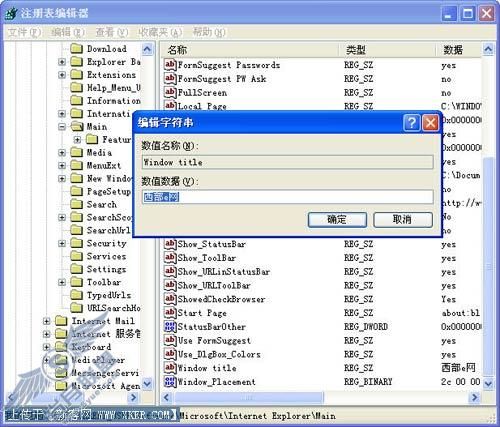This screenshot has width=500, height=427.
Task: Collapse the Main tree node
Action: coord(62,127)
